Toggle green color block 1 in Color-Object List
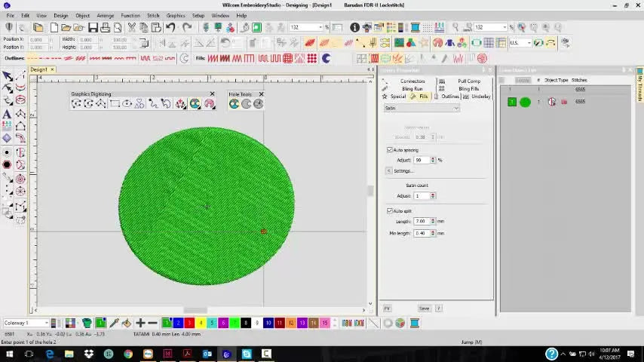 coord(512,102)
